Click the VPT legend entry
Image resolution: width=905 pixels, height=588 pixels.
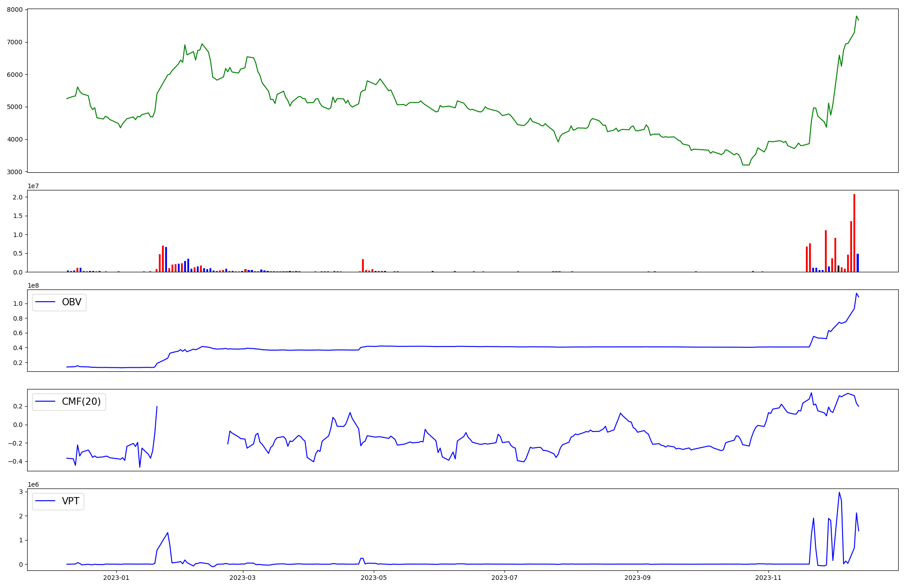70,501
